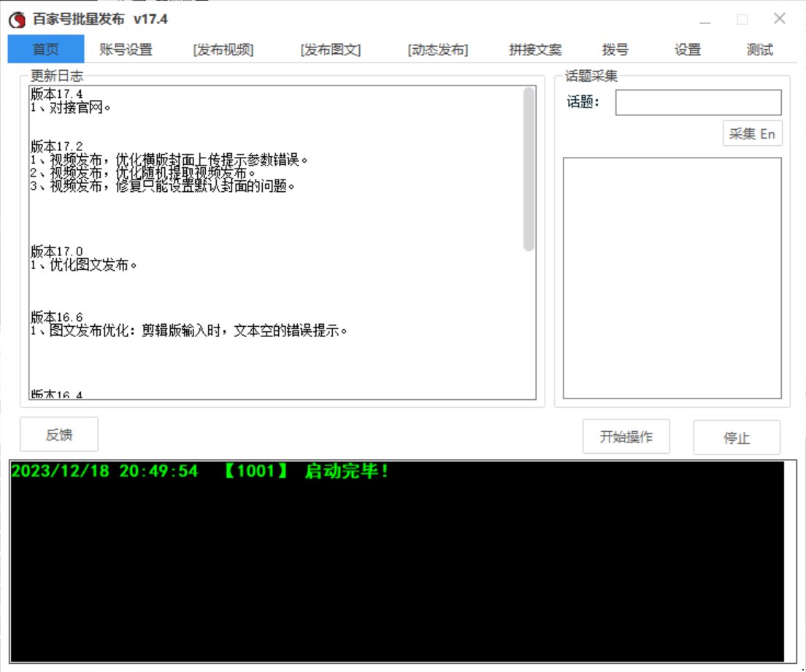
Task: Click the 更新日志 group label
Action: coord(56,76)
